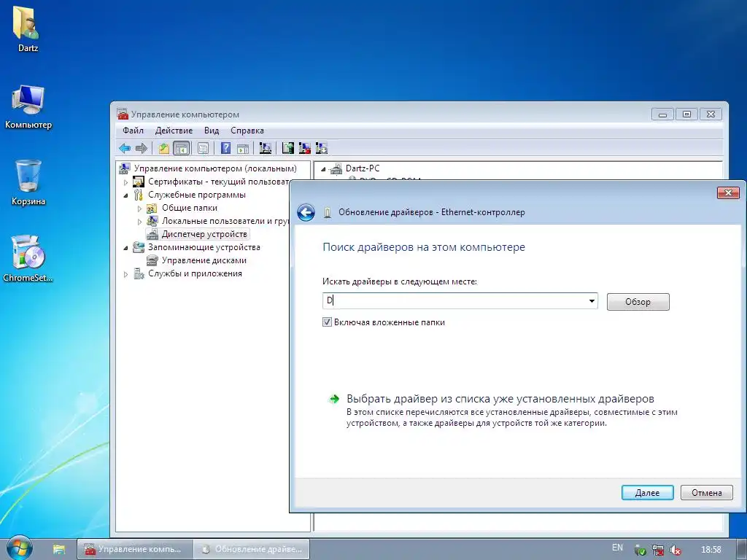Open the Действие menu

coord(174,131)
